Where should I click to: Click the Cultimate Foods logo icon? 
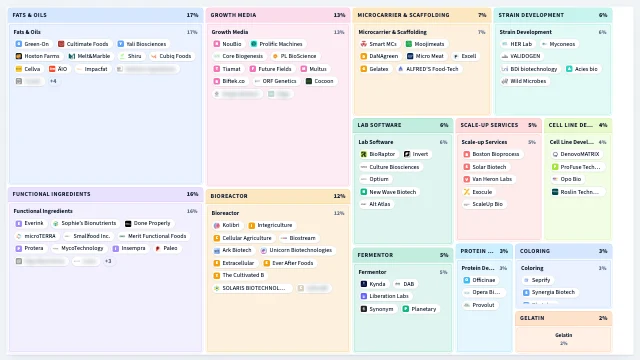coord(61,44)
